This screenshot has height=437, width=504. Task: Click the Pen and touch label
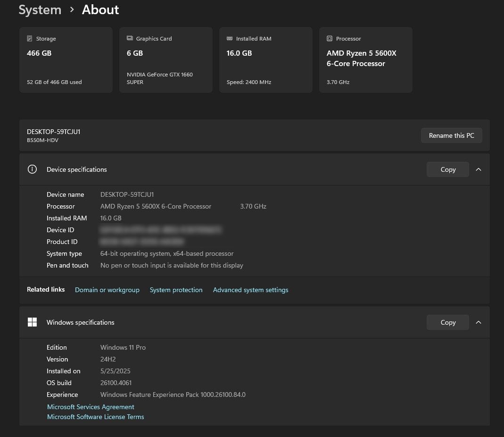point(67,265)
